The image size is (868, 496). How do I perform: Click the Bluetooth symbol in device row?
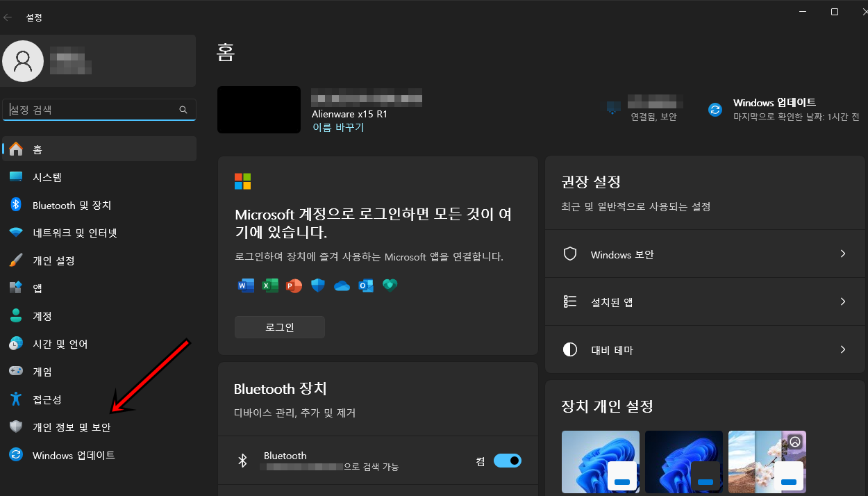(242, 461)
